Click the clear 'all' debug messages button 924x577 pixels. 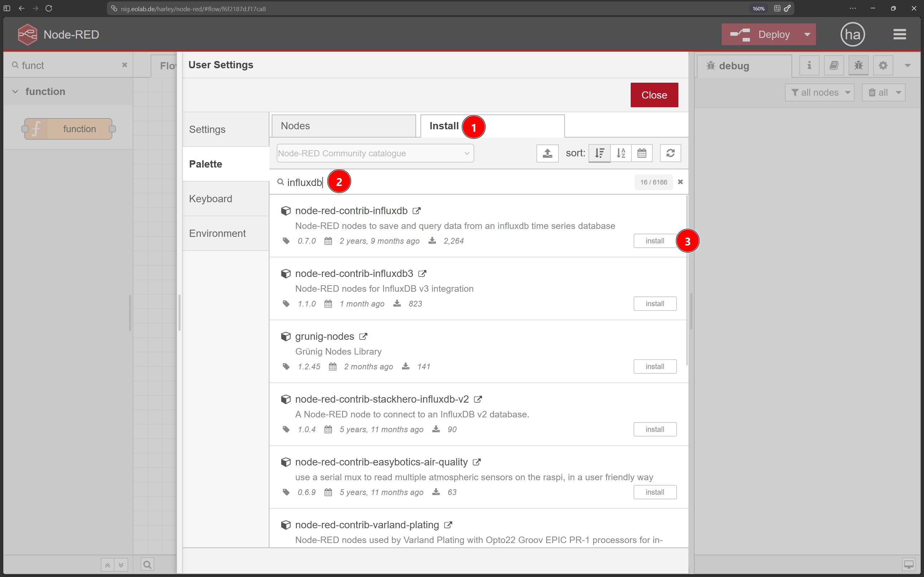(x=878, y=93)
